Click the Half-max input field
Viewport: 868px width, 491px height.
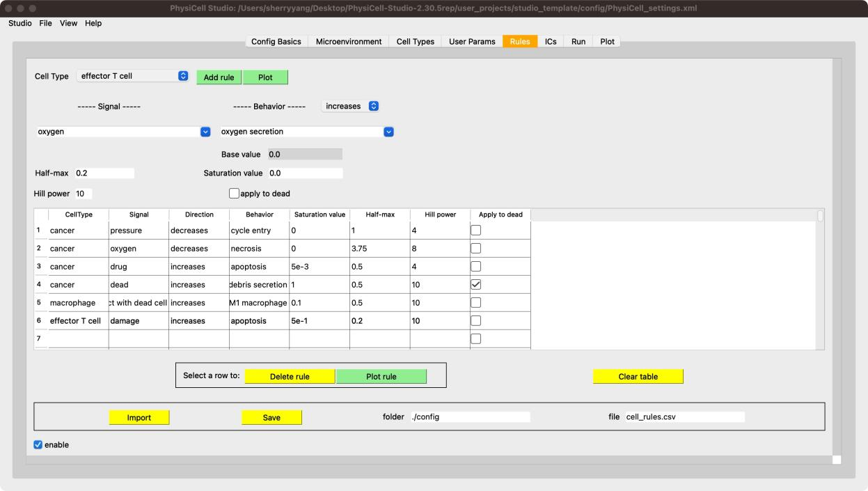103,173
